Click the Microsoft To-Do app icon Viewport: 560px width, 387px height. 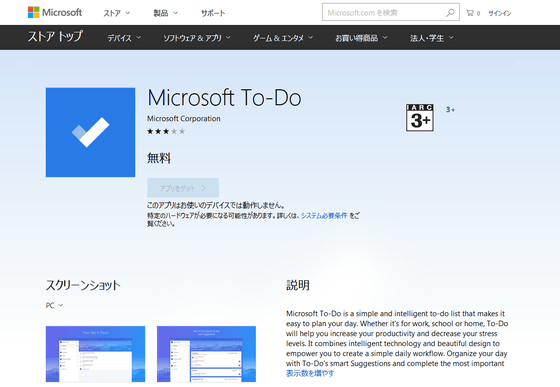(90, 132)
